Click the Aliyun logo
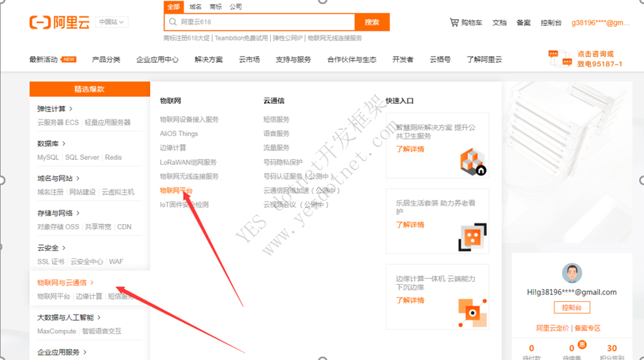Screen dimensions: 644x360 59,23
